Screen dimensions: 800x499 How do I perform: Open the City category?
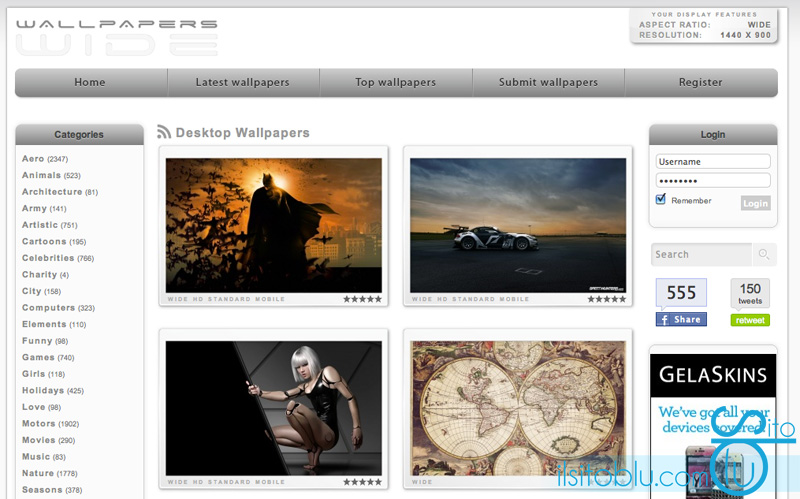point(41,291)
